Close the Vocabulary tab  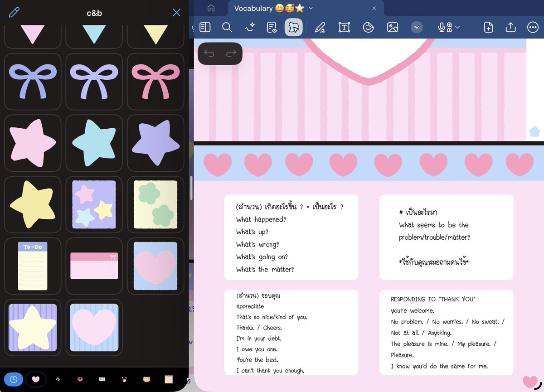point(374,8)
